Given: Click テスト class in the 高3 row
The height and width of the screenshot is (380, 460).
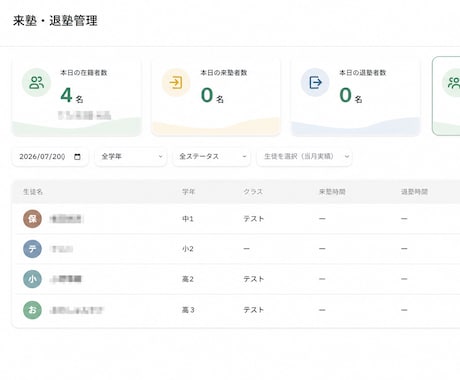Looking at the screenshot, I should (x=254, y=310).
